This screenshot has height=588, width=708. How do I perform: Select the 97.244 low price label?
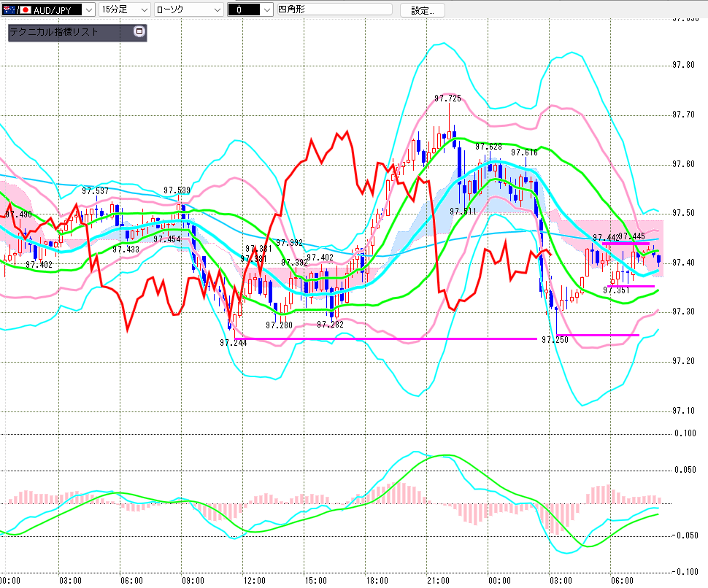click(234, 342)
